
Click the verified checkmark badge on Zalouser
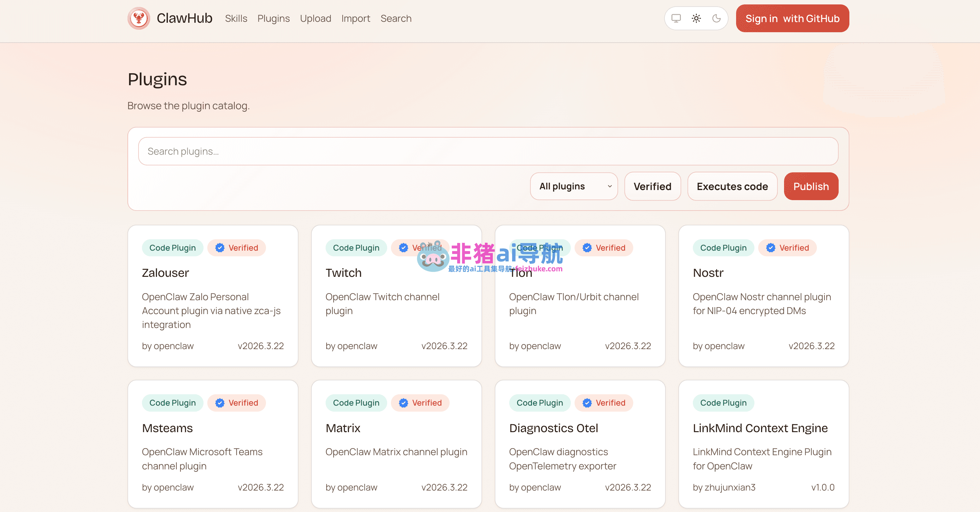tap(220, 248)
